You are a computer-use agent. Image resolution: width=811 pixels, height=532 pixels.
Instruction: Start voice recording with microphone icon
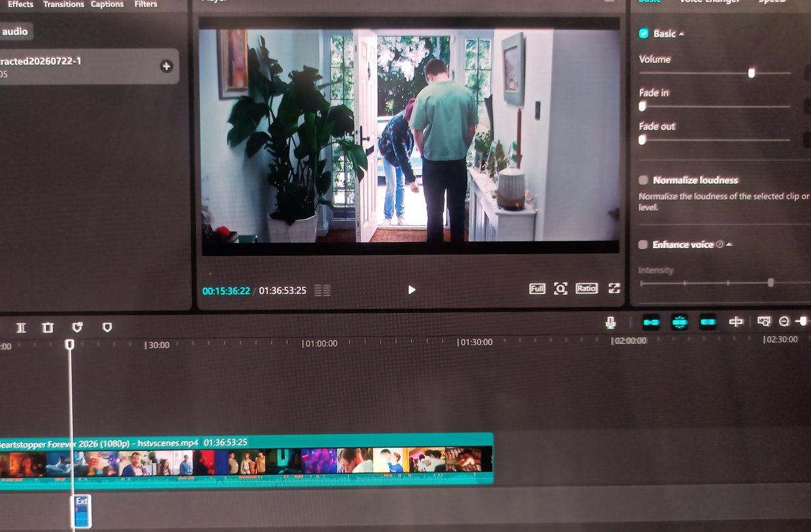(x=611, y=323)
